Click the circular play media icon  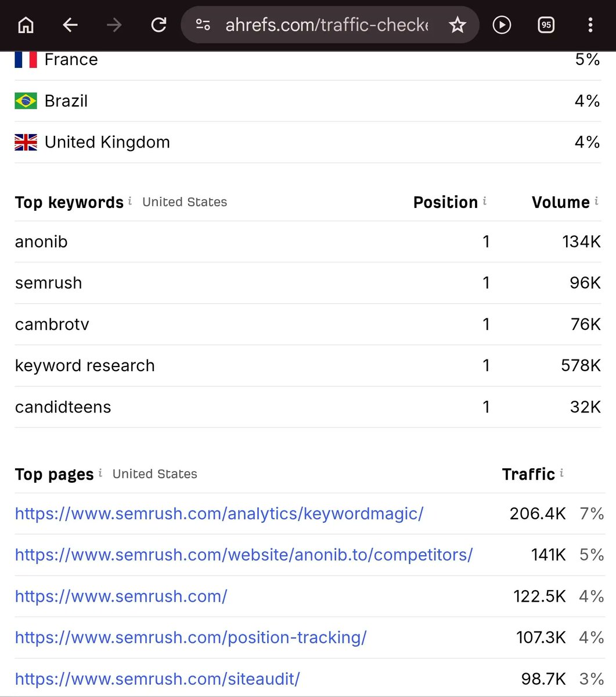click(x=502, y=25)
